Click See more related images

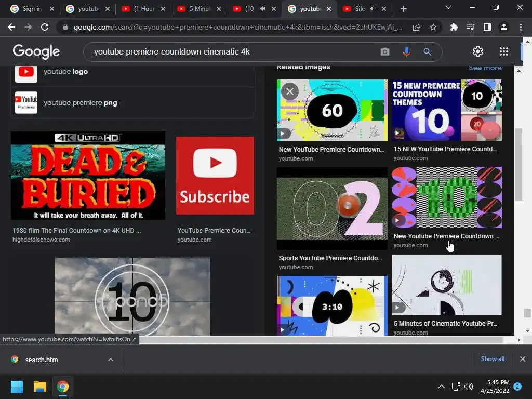click(x=485, y=68)
